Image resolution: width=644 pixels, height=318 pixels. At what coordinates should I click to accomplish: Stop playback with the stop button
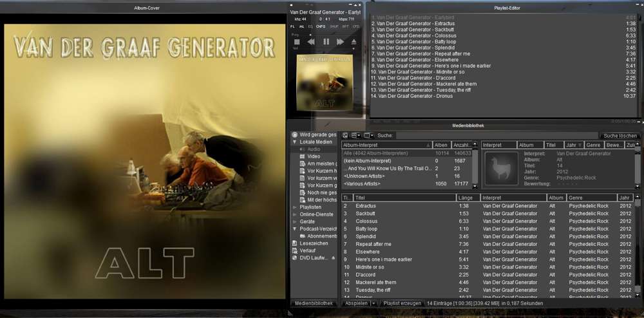tap(297, 42)
